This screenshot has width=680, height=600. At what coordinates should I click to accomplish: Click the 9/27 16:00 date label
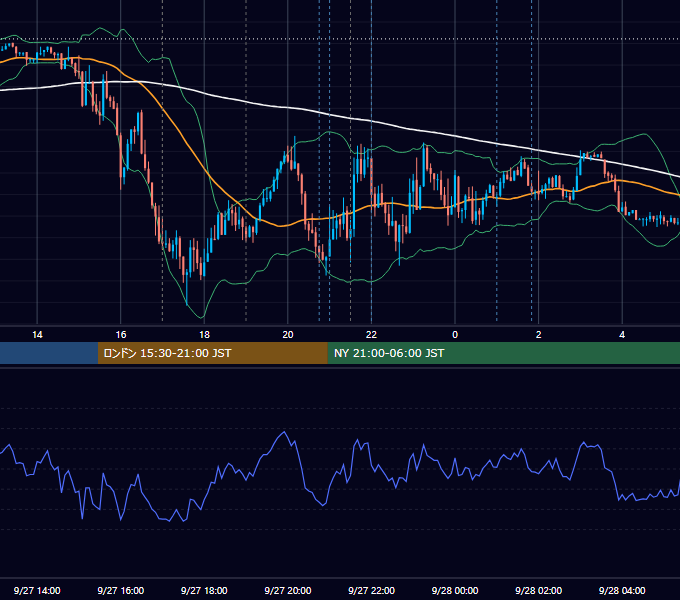(x=121, y=590)
